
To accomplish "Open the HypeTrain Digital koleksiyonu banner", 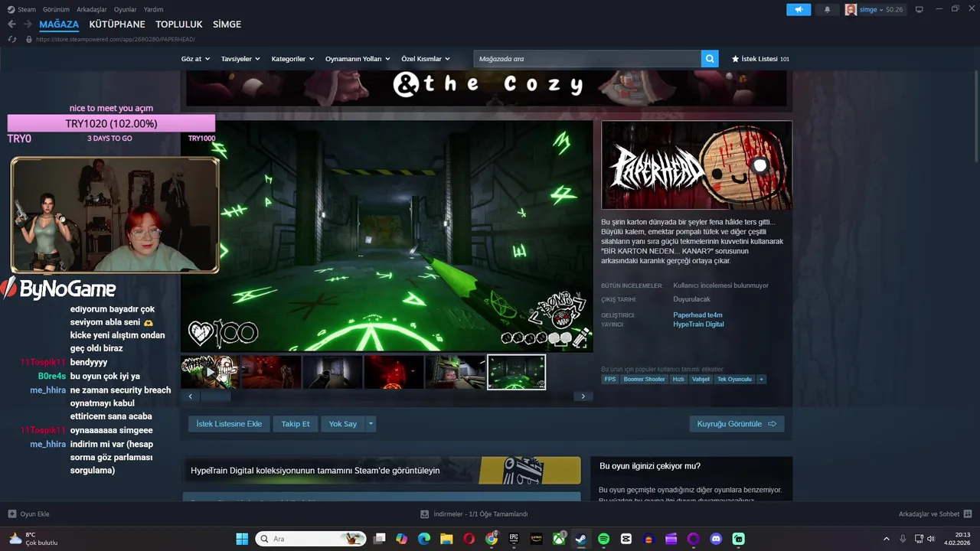I will 382,471.
